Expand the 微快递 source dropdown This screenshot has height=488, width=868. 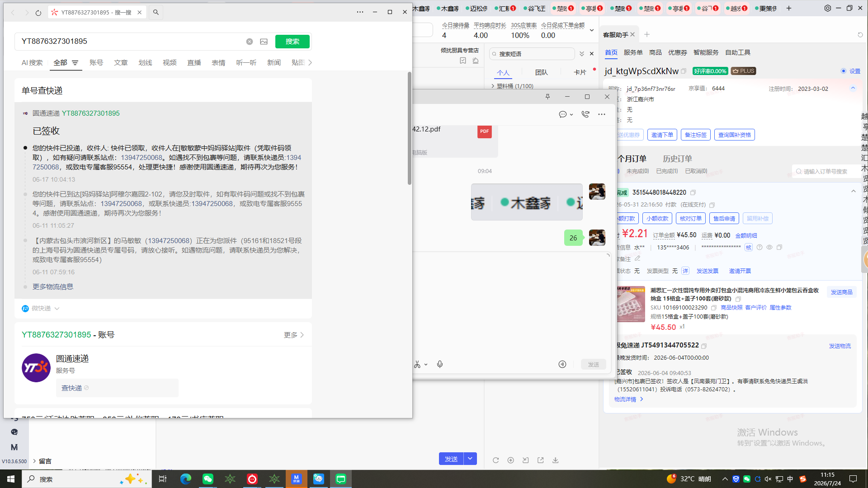tap(57, 309)
